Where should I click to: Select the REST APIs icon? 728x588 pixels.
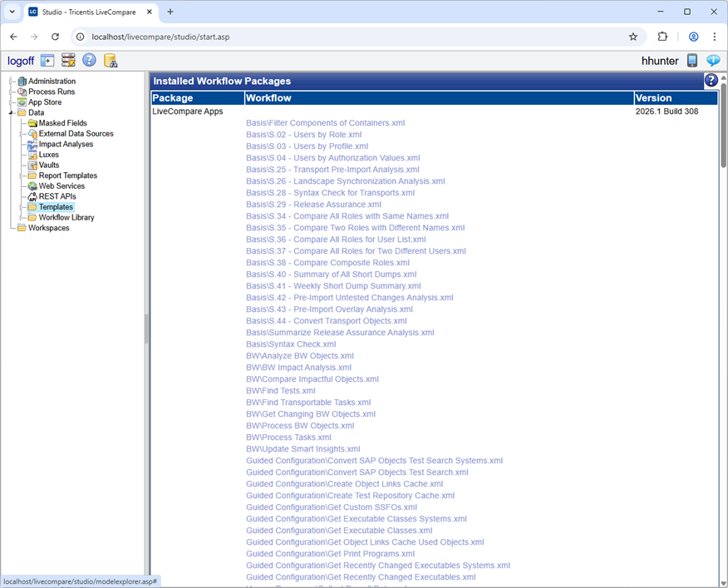point(32,196)
